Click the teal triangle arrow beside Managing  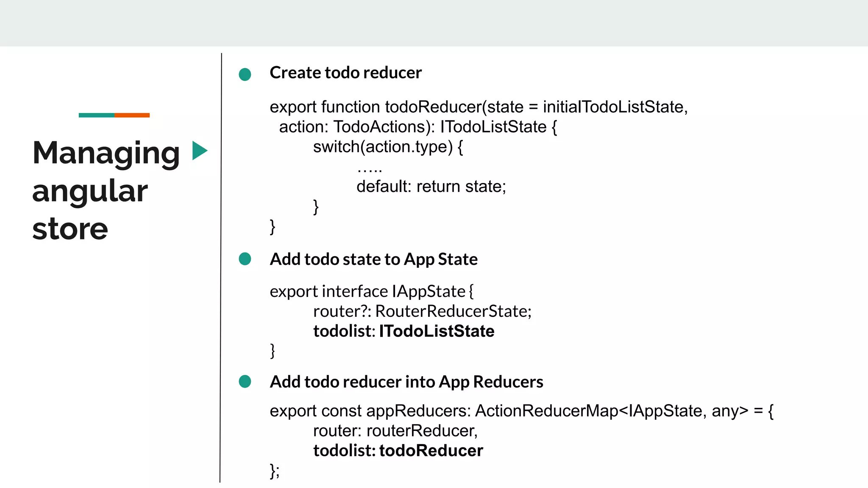pos(199,150)
